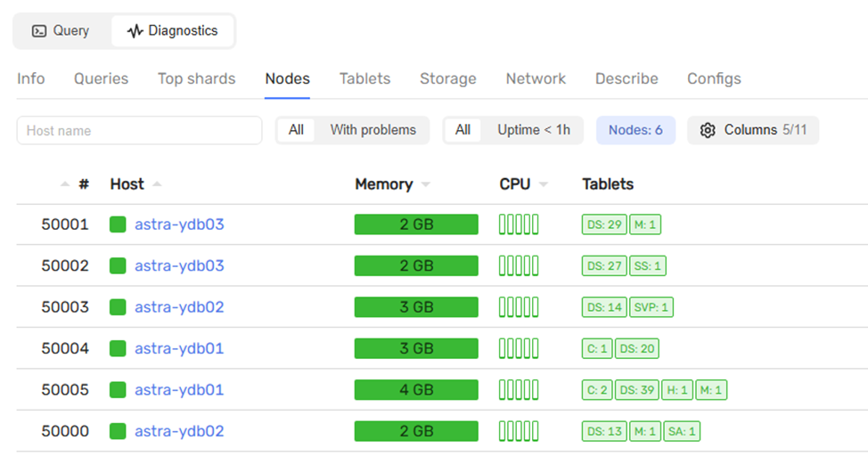Open the Columns 5/11 settings button

[x=752, y=130]
